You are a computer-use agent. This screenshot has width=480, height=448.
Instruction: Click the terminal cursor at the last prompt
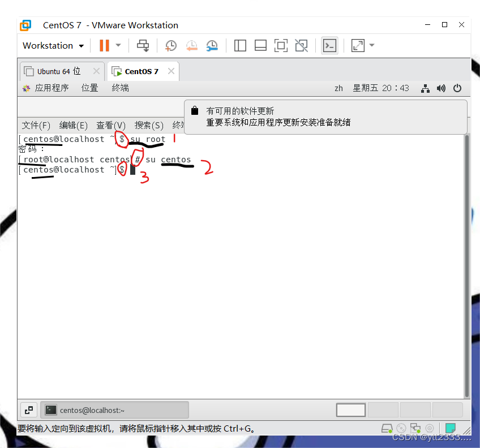pyautogui.click(x=132, y=170)
